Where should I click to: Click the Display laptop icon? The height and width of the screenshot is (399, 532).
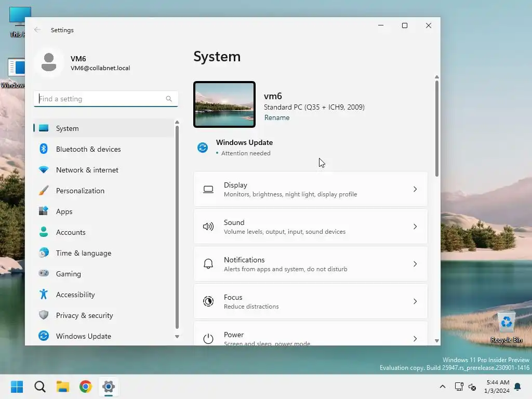click(x=208, y=189)
